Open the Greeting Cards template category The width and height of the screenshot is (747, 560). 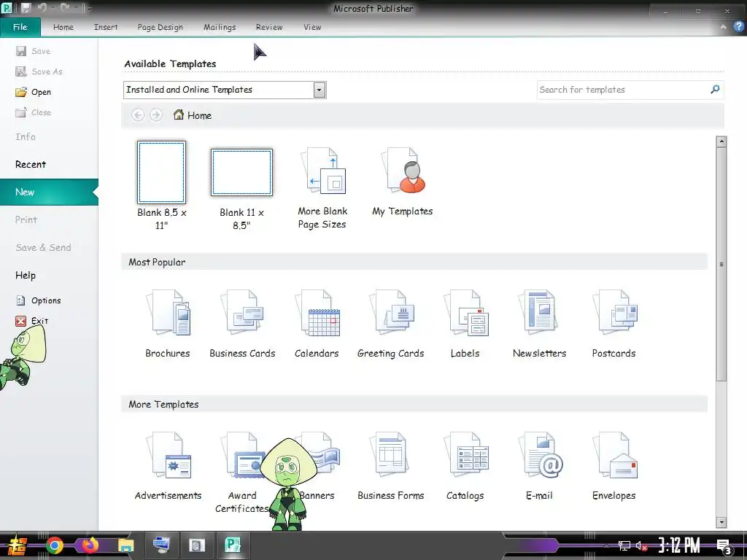coord(391,324)
